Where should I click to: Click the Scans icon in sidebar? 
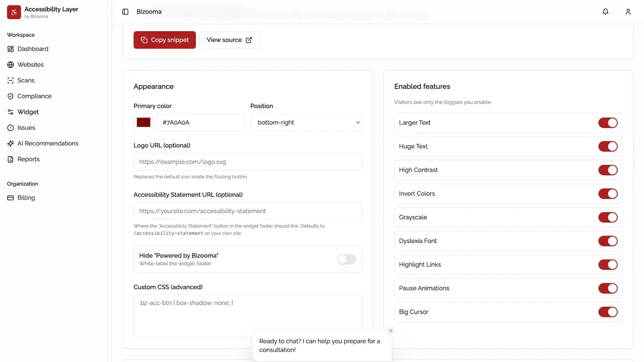tap(11, 80)
